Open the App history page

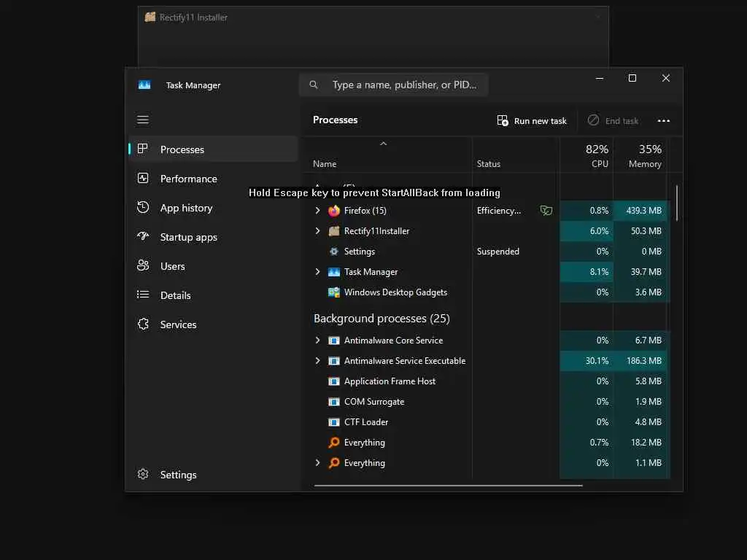[x=214, y=208]
